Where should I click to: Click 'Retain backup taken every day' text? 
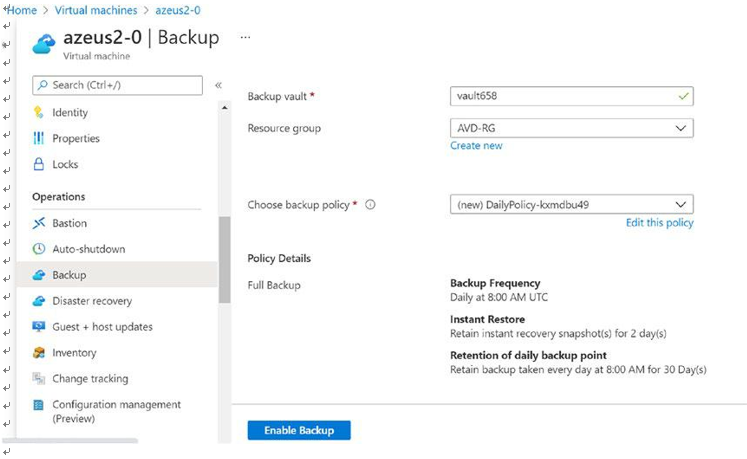point(578,369)
